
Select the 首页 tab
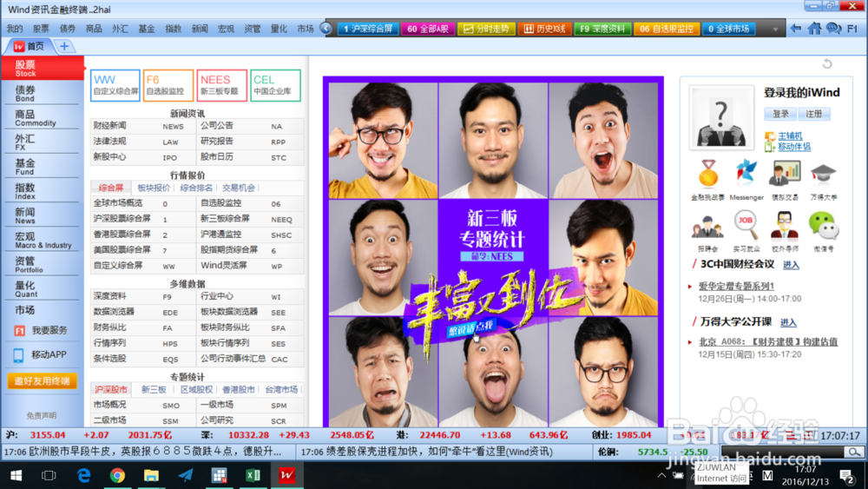point(29,47)
